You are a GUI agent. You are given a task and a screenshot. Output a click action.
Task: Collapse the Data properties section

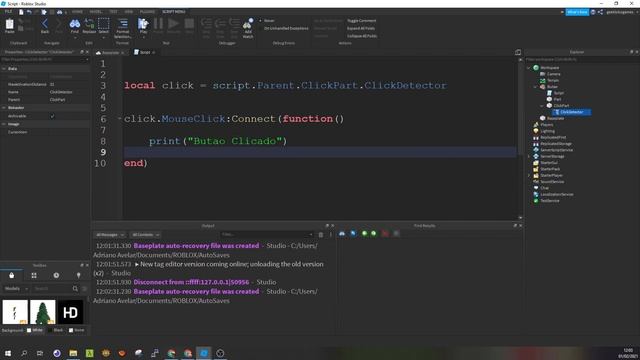click(4, 69)
